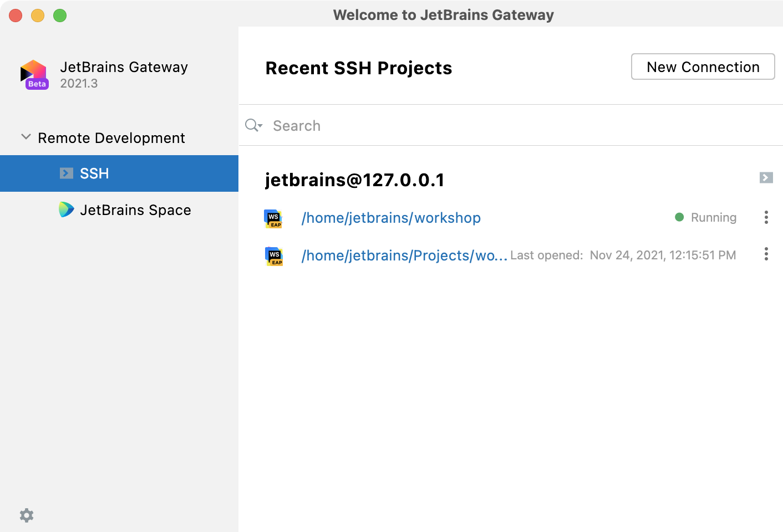
Task: Click the WebStorm EAP icon for the Projects/wo... project
Action: coord(274,256)
